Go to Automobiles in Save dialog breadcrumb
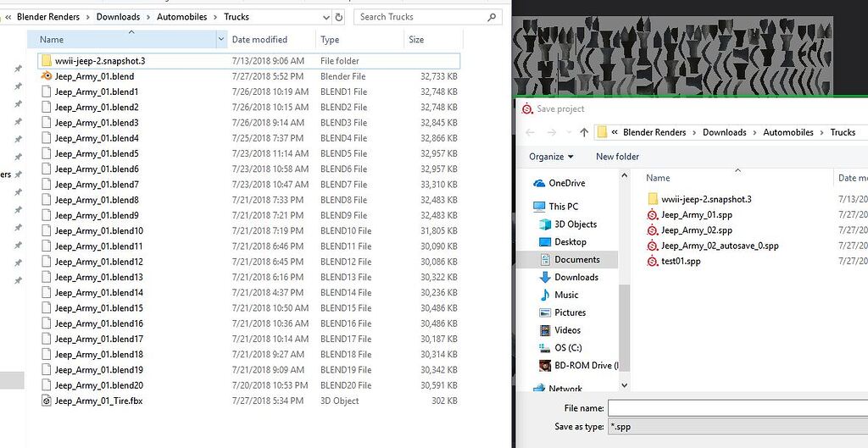 click(788, 132)
